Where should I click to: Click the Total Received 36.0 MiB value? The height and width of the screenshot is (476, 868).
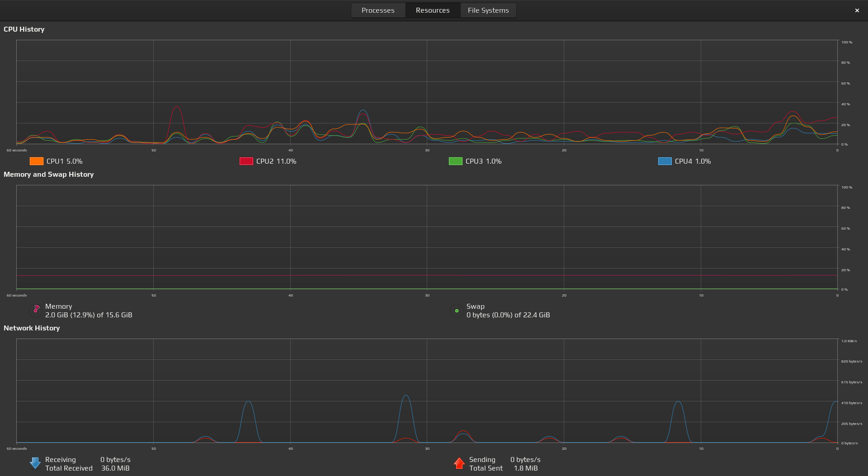coord(115,468)
